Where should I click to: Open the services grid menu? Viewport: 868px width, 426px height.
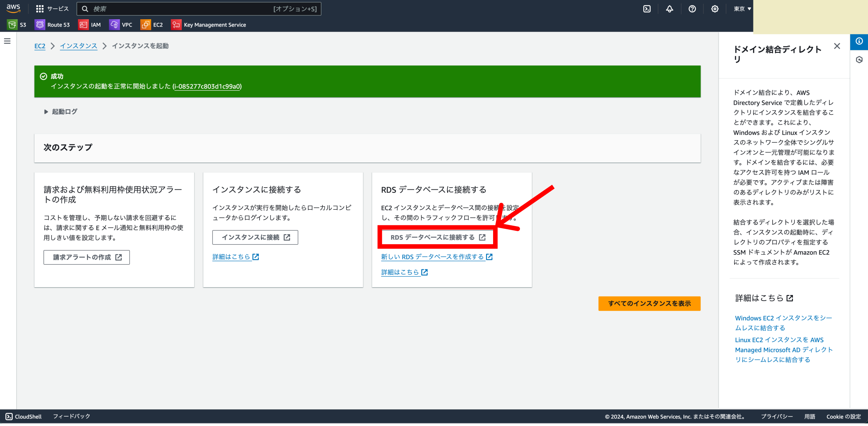pos(40,9)
